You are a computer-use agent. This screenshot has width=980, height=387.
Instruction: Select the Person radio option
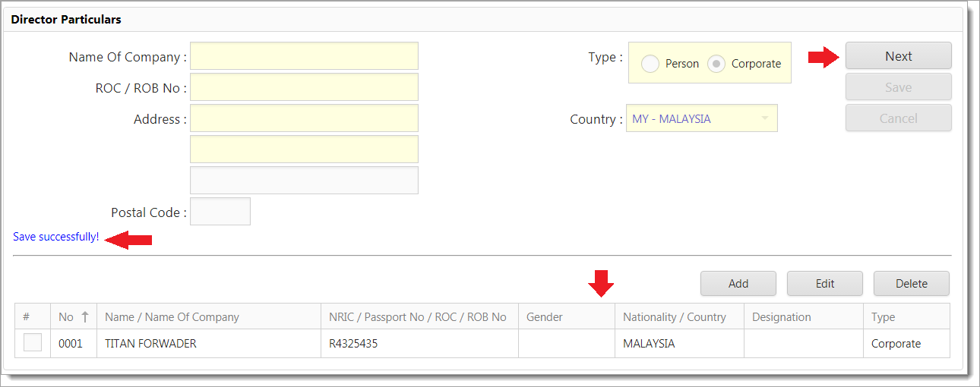point(650,64)
